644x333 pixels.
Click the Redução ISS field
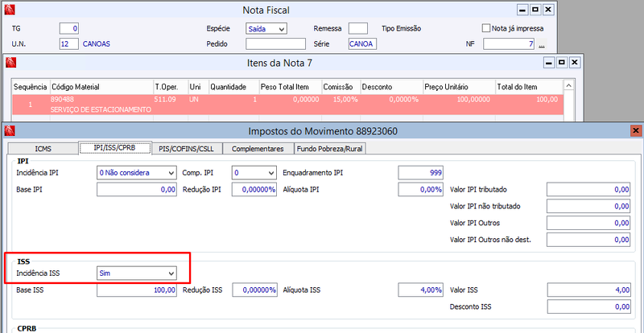[254, 290]
